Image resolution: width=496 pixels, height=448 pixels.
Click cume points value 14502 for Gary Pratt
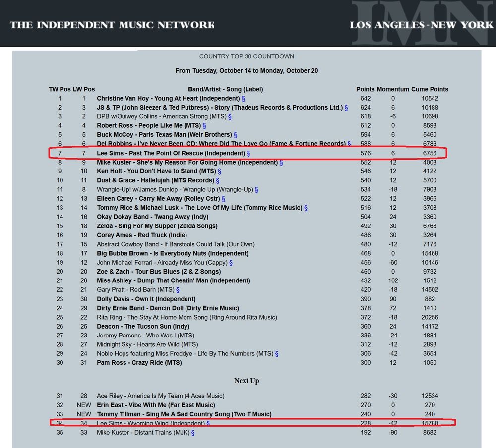click(430, 290)
